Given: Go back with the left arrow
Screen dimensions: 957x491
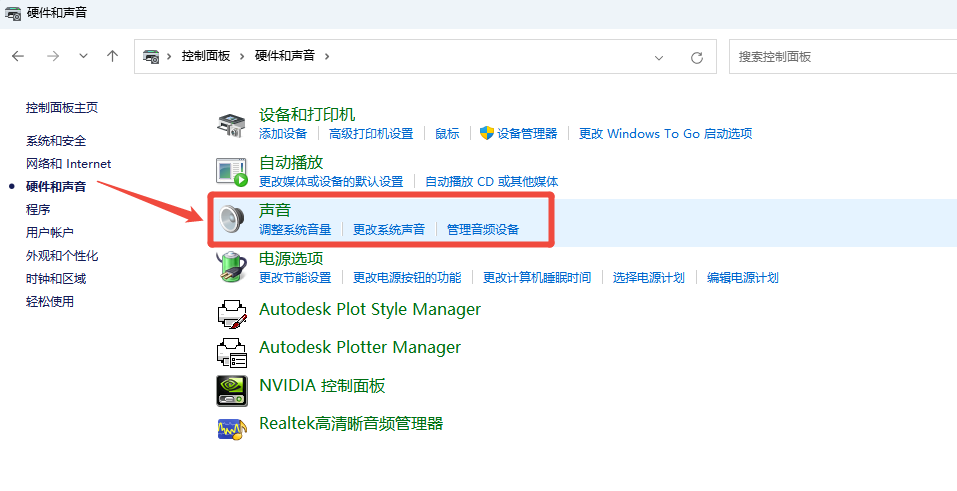Looking at the screenshot, I should [x=18, y=56].
